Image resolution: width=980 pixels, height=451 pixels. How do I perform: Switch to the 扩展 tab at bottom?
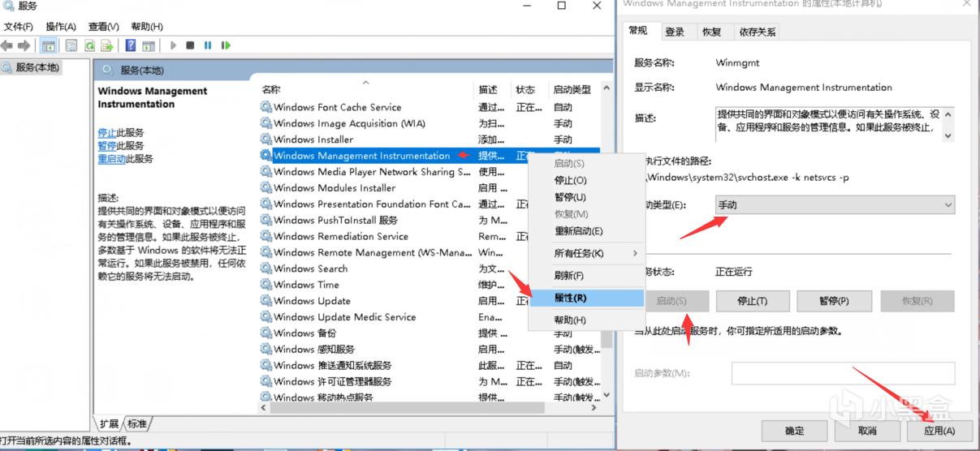tap(109, 423)
